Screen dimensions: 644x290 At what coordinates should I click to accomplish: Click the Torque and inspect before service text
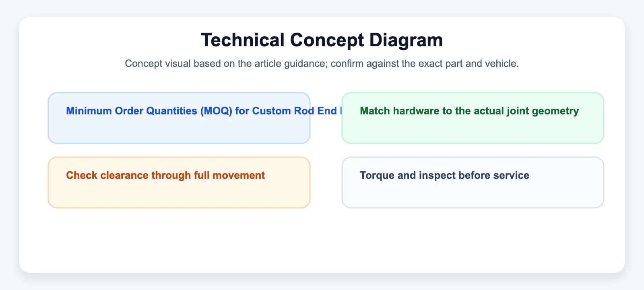click(444, 176)
